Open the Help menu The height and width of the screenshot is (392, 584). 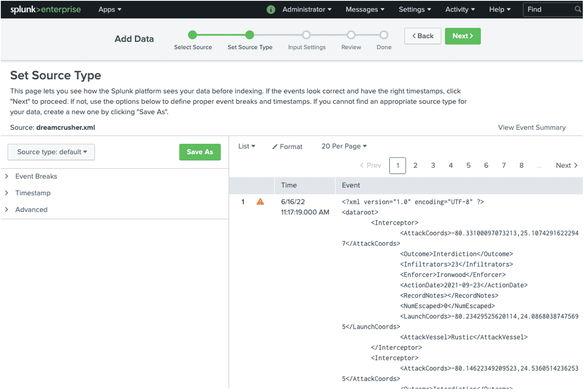[500, 9]
